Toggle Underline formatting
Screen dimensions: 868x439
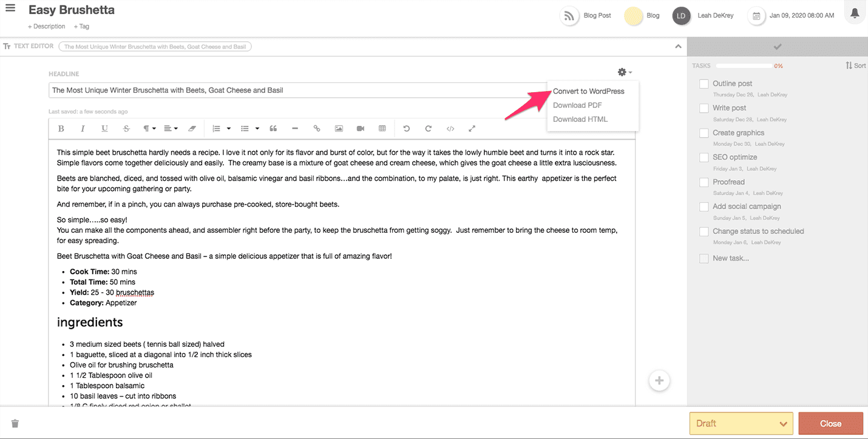104,129
